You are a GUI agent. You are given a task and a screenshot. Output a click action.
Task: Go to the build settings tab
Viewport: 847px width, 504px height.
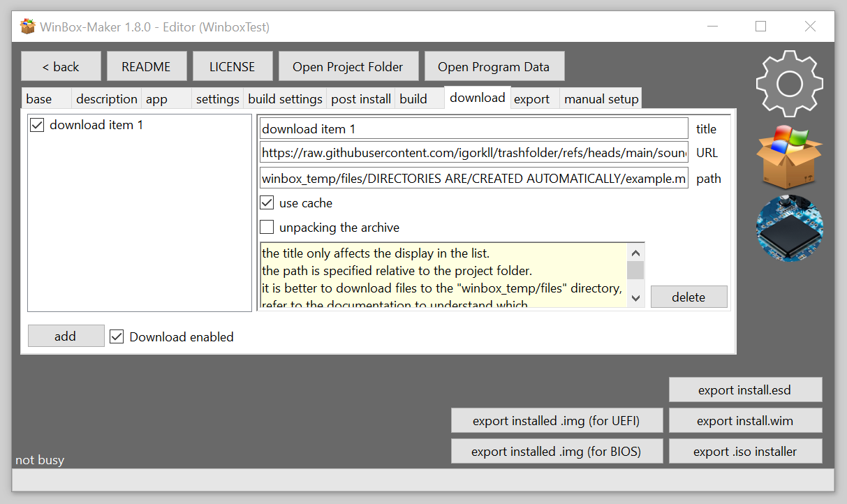point(286,98)
